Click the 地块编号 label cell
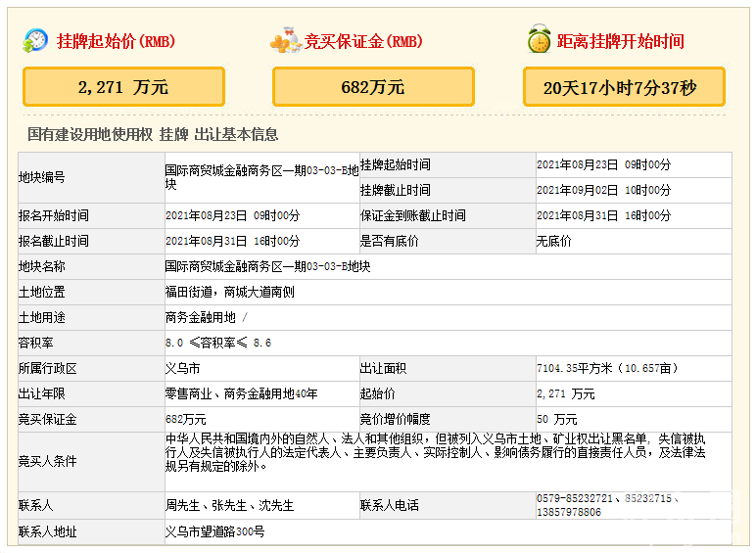756x553 pixels. coord(42,177)
